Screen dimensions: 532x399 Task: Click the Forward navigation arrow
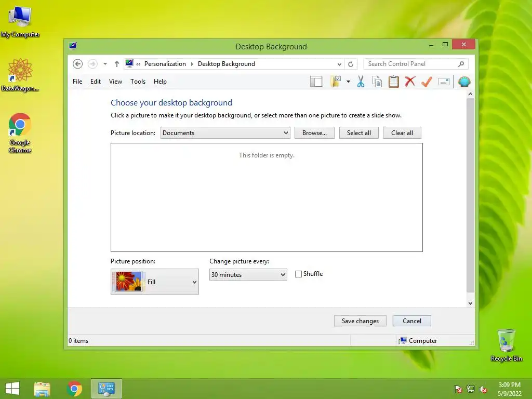[x=92, y=64]
